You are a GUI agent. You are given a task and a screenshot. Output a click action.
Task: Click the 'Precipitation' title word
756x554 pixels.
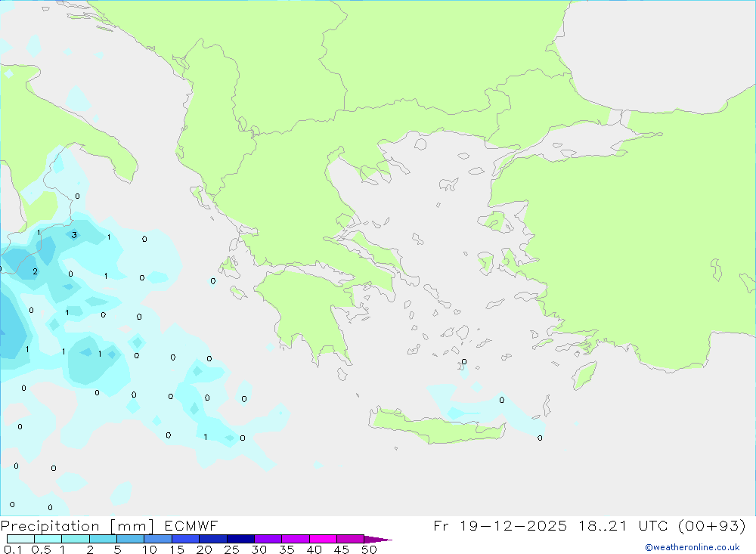50,526
